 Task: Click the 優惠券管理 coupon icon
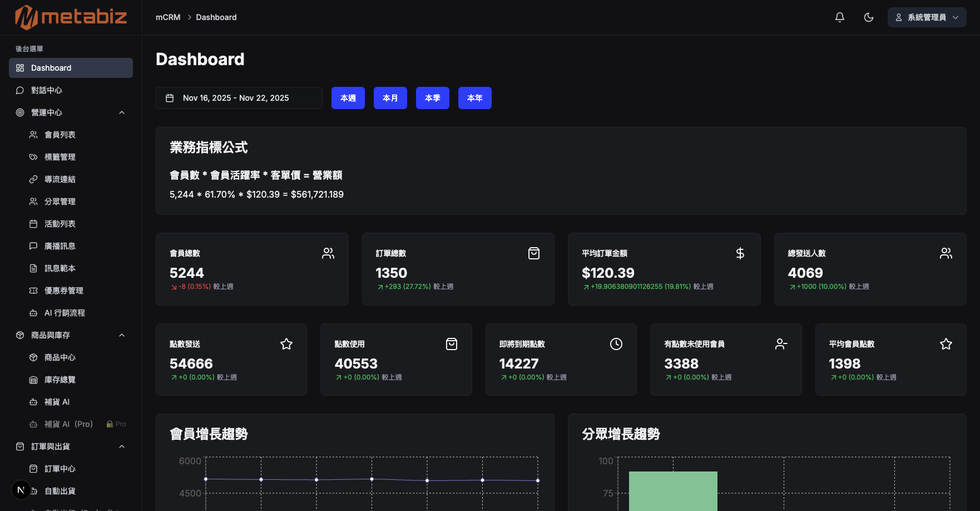pos(33,290)
